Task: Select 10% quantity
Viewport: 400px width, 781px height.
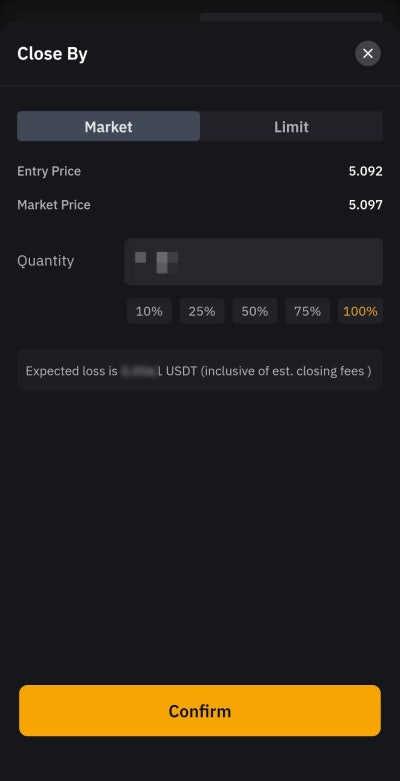Action: (149, 311)
